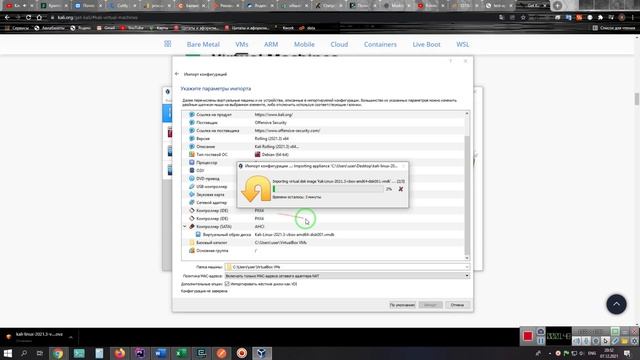The height and width of the screenshot is (360, 640).
Task: Click the Kali grid menu icon
Action: click(168, 44)
